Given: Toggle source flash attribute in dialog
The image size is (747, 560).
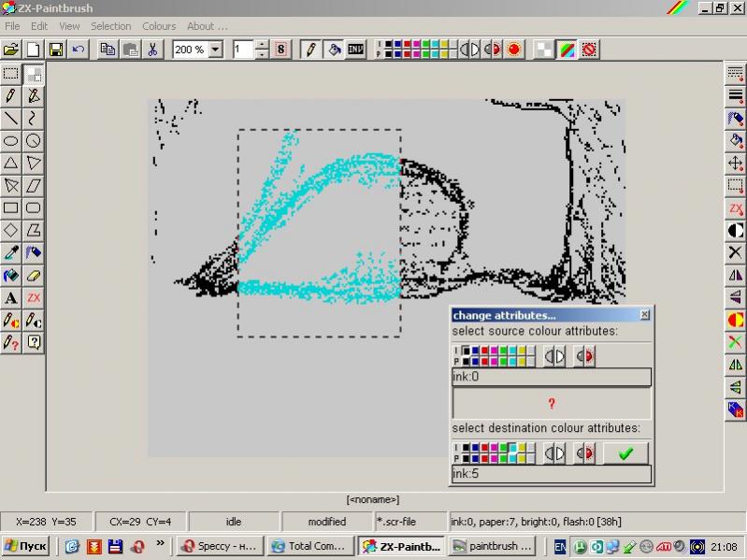Looking at the screenshot, I should (585, 356).
